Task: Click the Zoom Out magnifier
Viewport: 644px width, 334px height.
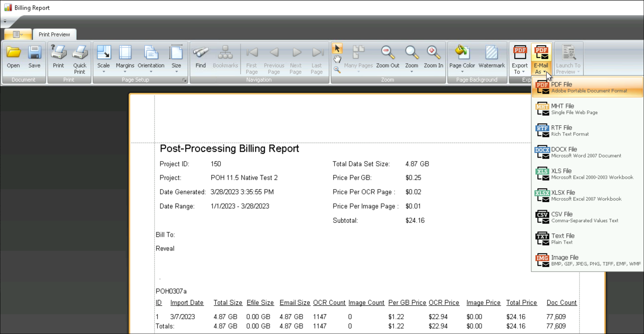Action: (x=387, y=57)
